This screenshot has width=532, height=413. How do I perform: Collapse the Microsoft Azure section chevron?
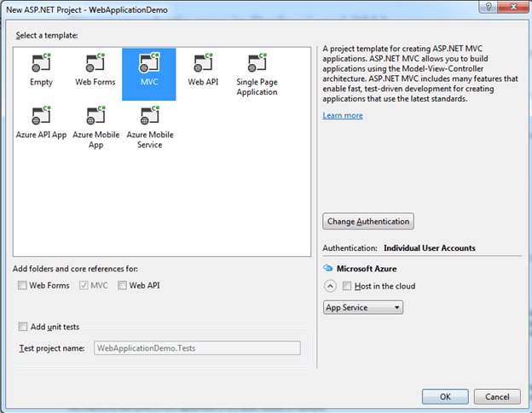coord(330,286)
